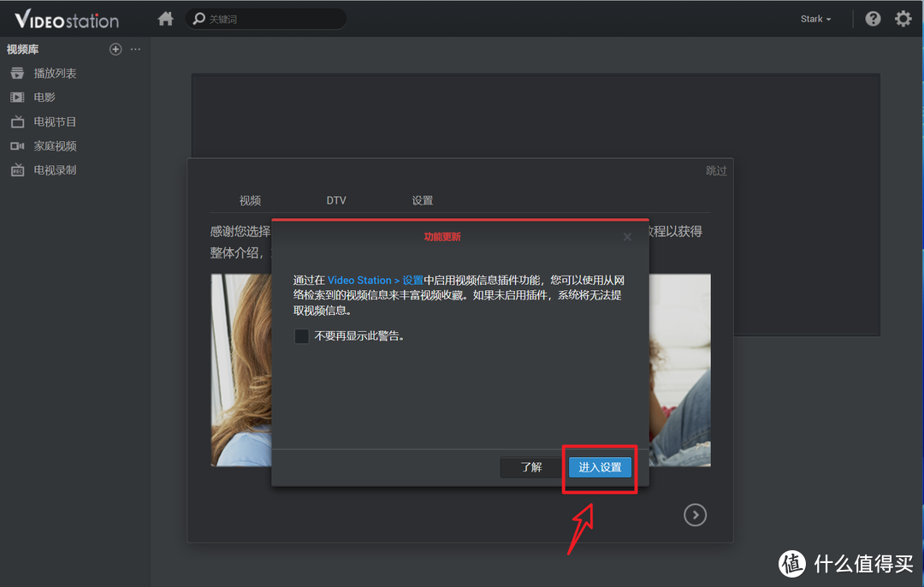Open the settings gear icon
Viewport: 924px width, 587px height.
(903, 19)
